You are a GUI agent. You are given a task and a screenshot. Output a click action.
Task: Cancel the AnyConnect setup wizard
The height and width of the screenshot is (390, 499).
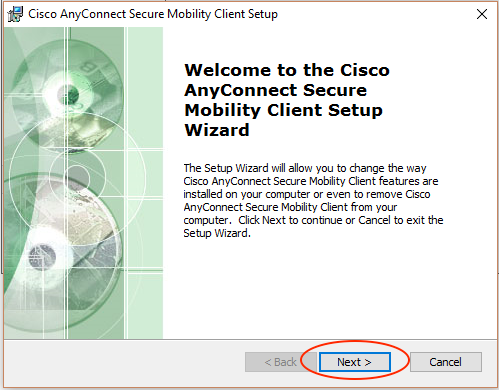pyautogui.click(x=446, y=362)
